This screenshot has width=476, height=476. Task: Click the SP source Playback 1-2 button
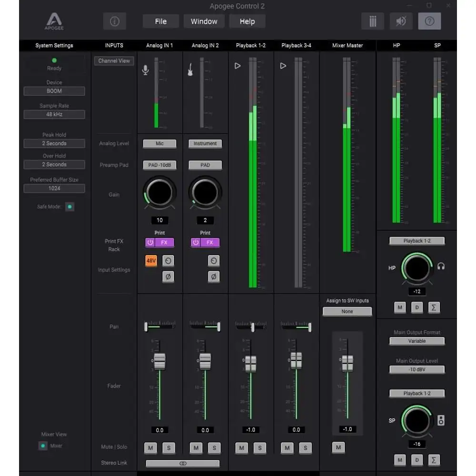tap(417, 394)
